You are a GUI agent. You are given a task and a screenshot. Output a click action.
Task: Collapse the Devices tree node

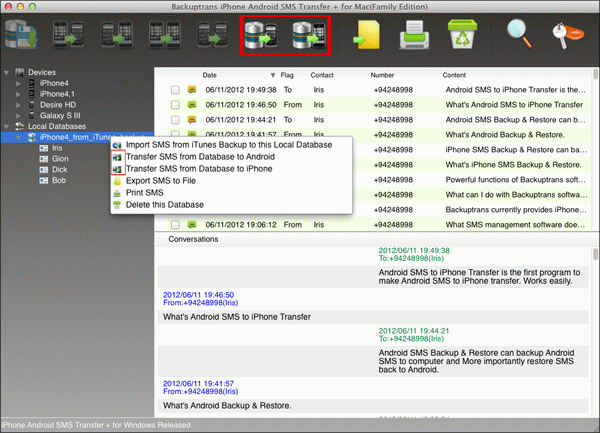7,72
